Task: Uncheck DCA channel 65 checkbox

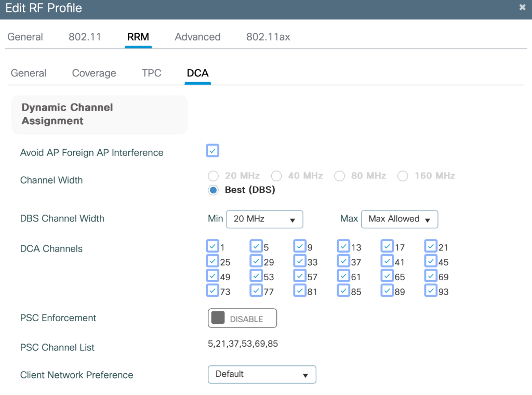Action: point(387,275)
